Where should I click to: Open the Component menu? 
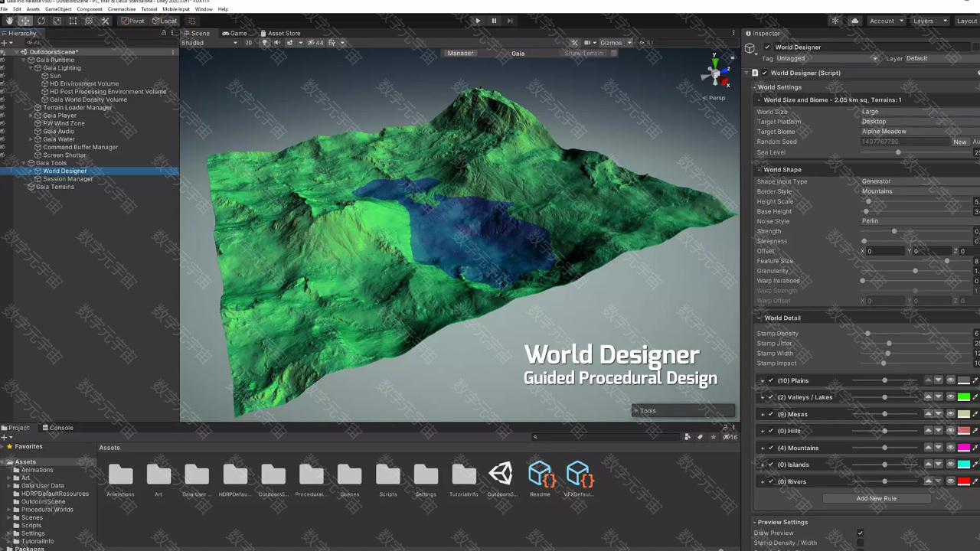point(90,9)
